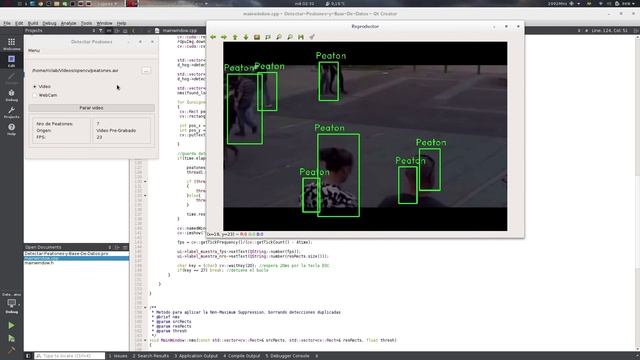
Task: Click the Line, Col indicator in editor header
Action: click(x=609, y=31)
